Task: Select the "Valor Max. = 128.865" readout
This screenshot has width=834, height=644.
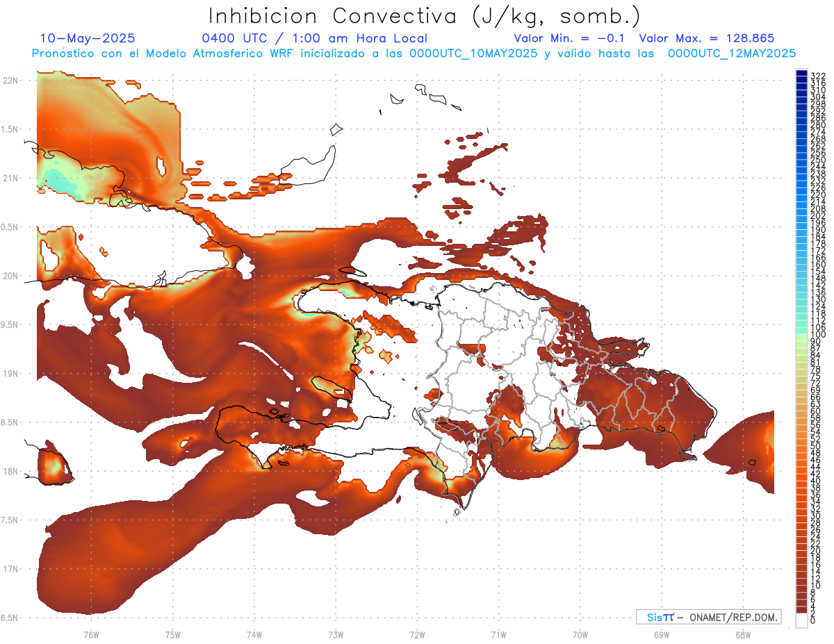Action: 706,38
